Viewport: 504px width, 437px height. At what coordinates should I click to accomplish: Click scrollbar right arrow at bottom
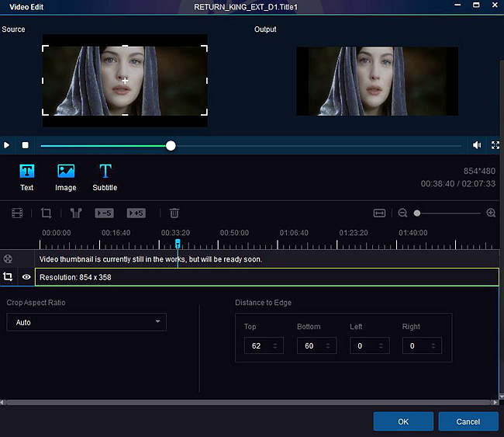(x=495, y=402)
